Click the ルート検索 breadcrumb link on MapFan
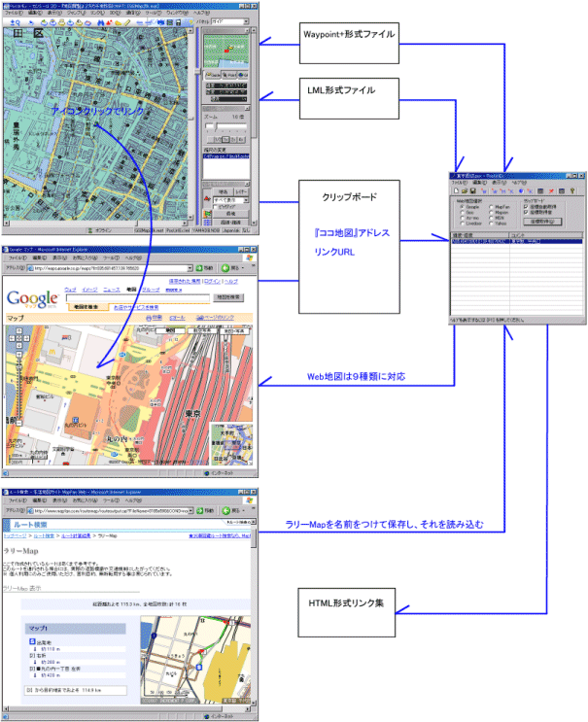Screen dimensions: 588x722 pos(44,535)
